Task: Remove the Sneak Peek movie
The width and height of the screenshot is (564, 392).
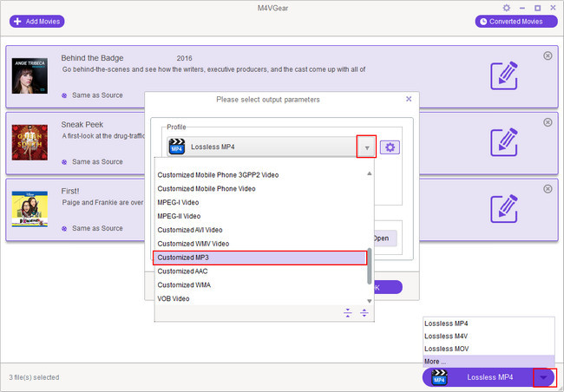Action: point(548,122)
